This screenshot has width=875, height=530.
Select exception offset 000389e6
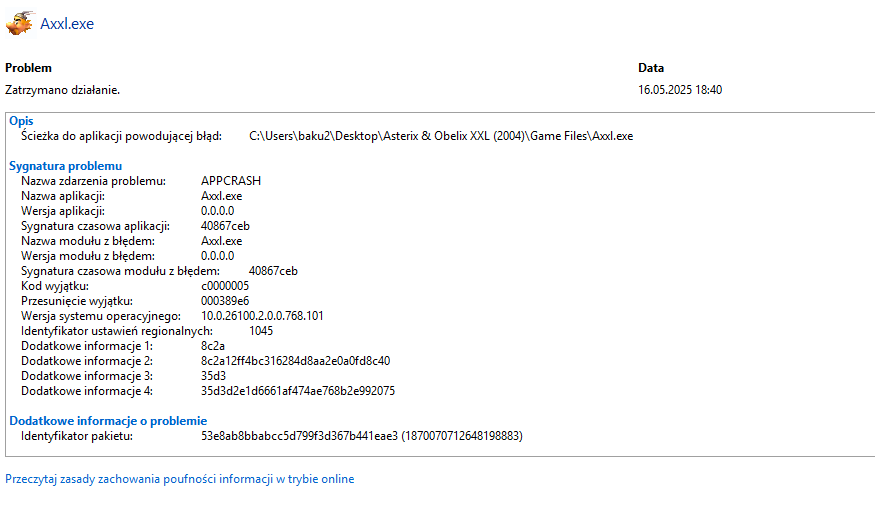(225, 302)
